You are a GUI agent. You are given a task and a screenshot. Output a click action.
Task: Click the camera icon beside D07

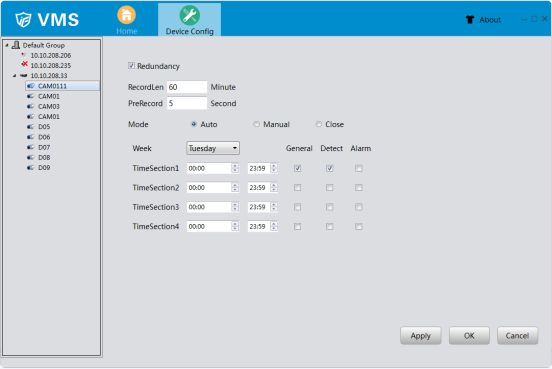tap(31, 147)
